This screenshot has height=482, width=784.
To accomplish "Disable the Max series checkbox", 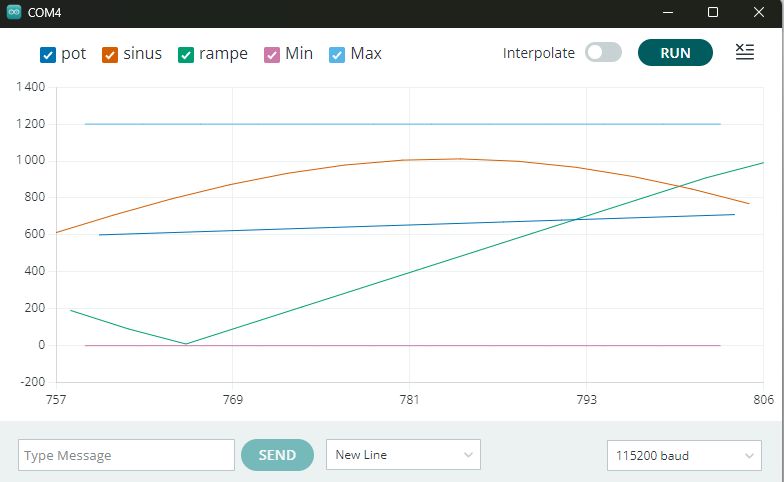I will coord(337,55).
